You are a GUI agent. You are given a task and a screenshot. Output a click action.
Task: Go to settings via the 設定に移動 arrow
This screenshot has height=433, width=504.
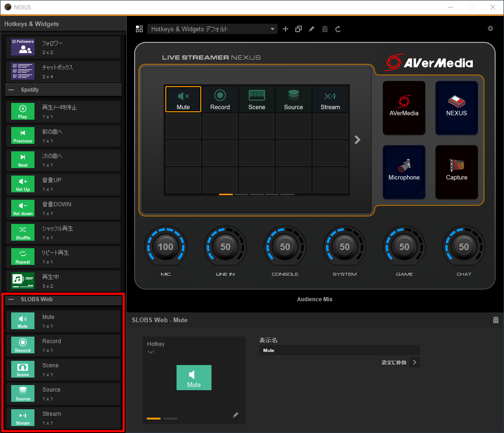[x=415, y=362]
